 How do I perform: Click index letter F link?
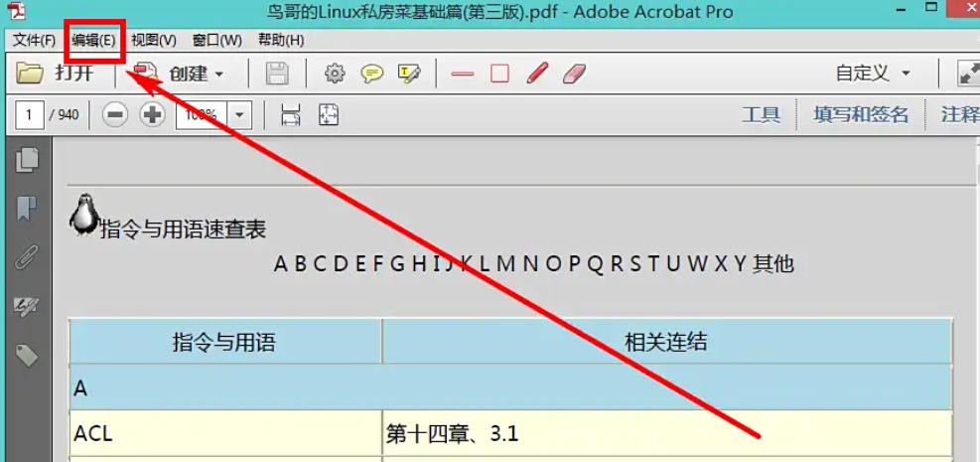tap(378, 264)
